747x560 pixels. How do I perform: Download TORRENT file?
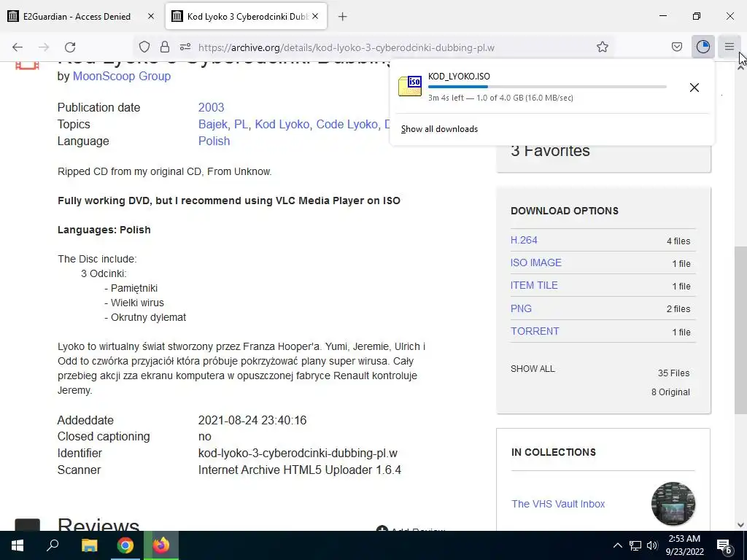tap(535, 331)
